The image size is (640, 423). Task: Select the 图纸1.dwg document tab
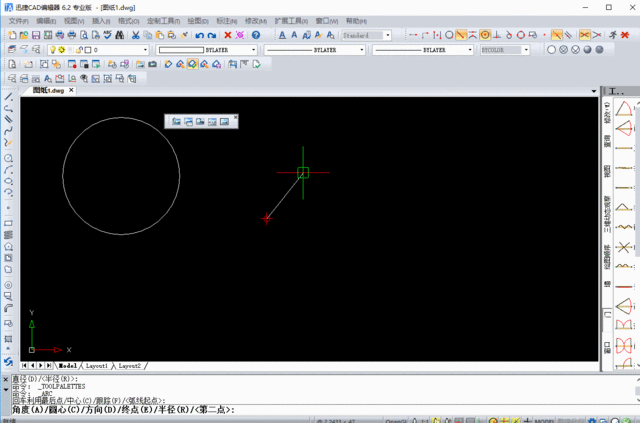(x=49, y=90)
